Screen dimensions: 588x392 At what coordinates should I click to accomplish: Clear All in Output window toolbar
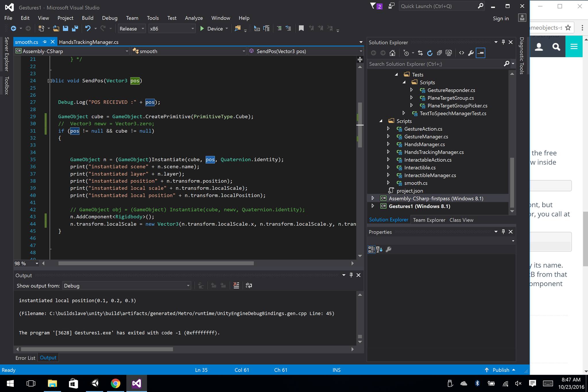(236, 285)
